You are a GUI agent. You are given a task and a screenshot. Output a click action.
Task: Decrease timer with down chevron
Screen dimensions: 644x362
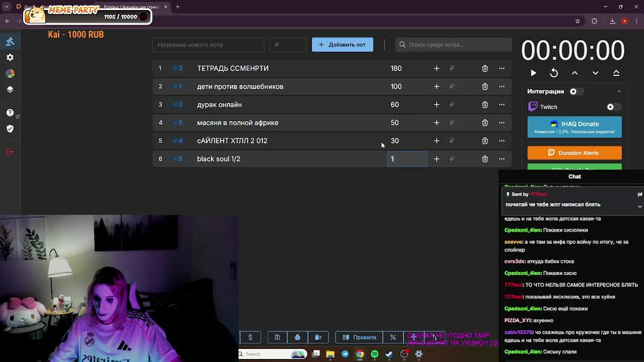point(595,73)
